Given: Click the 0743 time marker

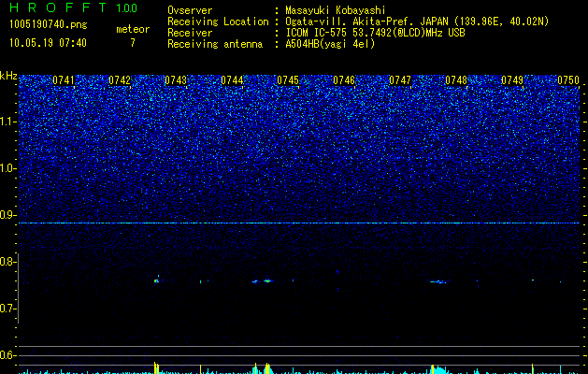Looking at the screenshot, I should [176, 80].
